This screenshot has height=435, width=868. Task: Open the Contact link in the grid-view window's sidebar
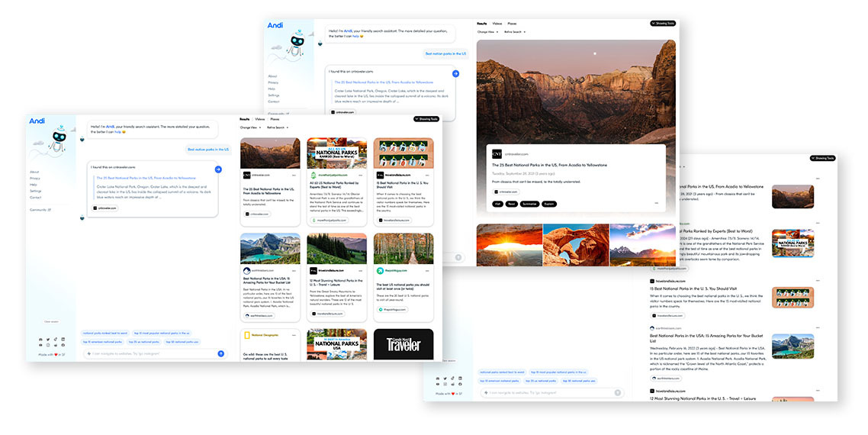click(35, 197)
